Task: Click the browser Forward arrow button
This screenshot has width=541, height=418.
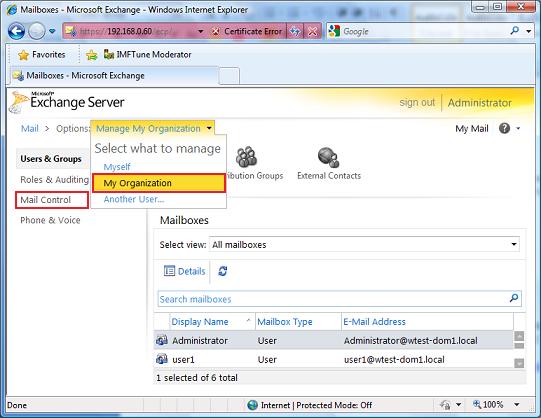Action: click(37, 31)
